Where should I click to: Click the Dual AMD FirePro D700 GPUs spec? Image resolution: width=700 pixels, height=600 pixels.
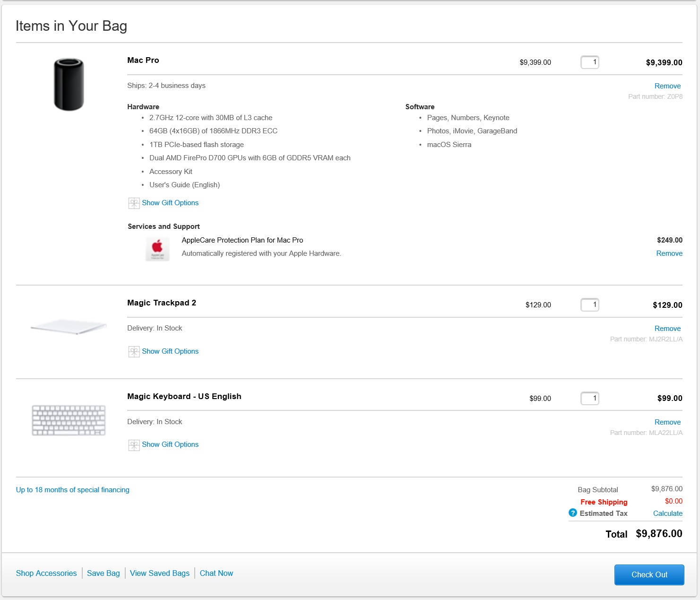coord(250,158)
